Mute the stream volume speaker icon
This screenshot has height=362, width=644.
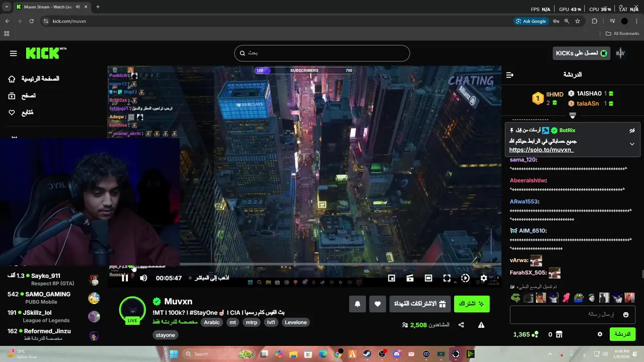pyautogui.click(x=143, y=278)
